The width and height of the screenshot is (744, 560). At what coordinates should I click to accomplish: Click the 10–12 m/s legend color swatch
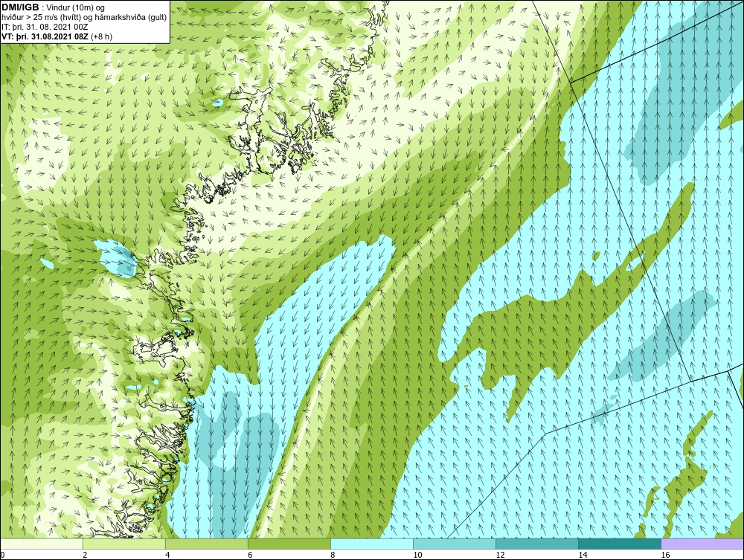[x=455, y=544]
